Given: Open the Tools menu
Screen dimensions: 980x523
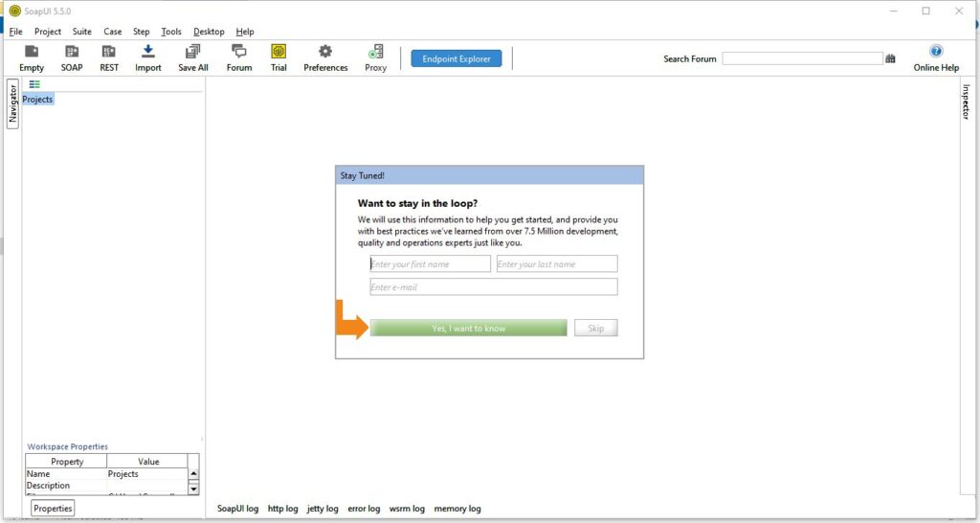Looking at the screenshot, I should tap(171, 32).
